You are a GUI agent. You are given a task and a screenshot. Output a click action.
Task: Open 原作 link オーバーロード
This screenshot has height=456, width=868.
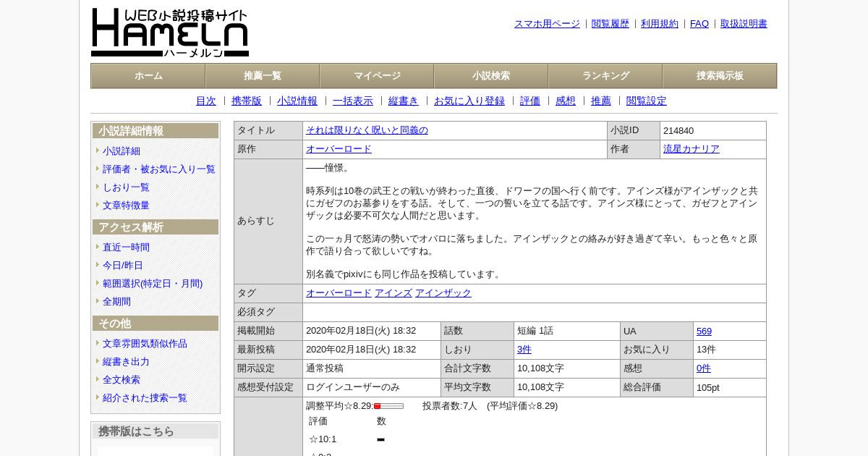(339, 149)
